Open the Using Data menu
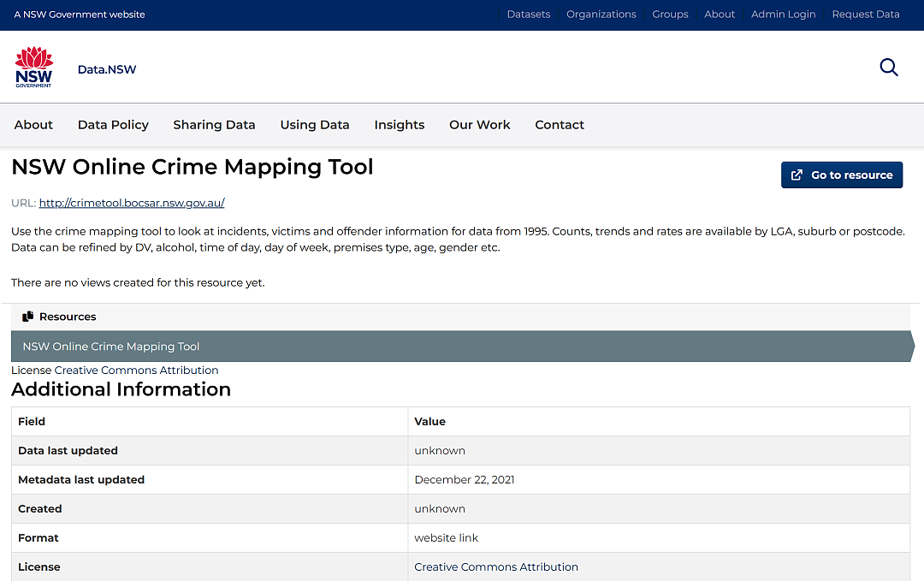The width and height of the screenshot is (924, 581). click(315, 125)
